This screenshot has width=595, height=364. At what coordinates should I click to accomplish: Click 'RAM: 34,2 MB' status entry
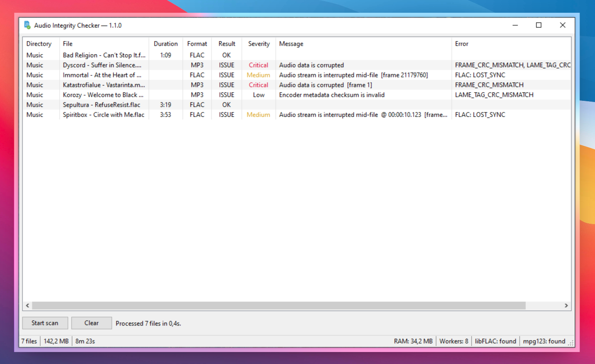(413, 341)
